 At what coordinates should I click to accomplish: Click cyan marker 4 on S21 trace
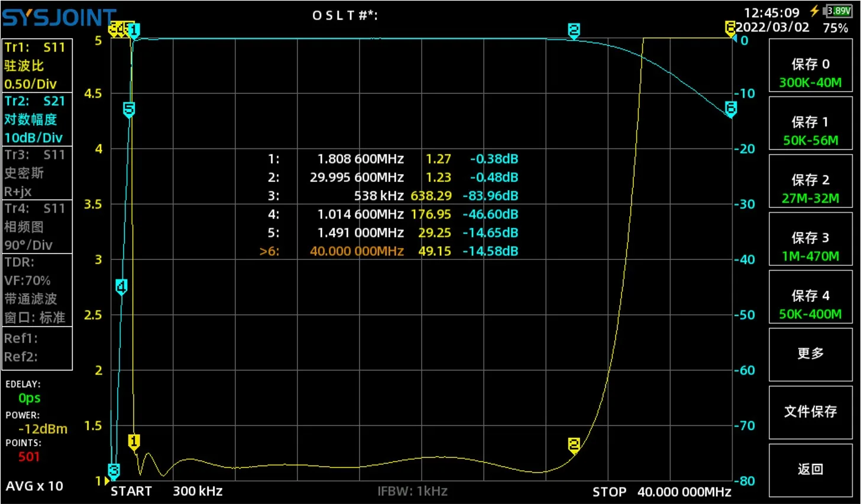point(121,287)
